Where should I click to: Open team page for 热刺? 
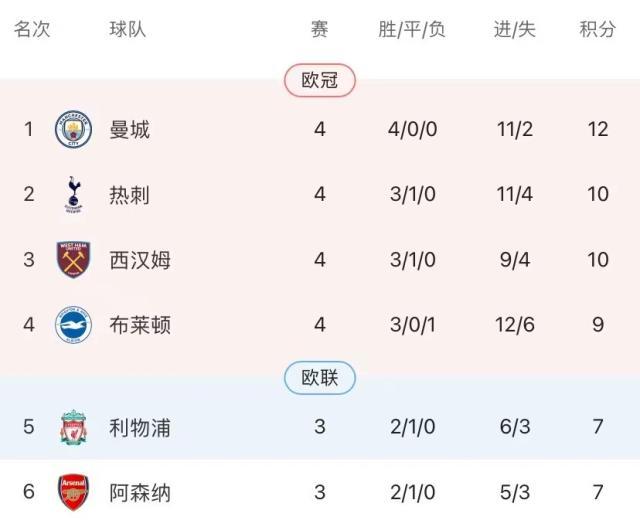pyautogui.click(x=130, y=194)
